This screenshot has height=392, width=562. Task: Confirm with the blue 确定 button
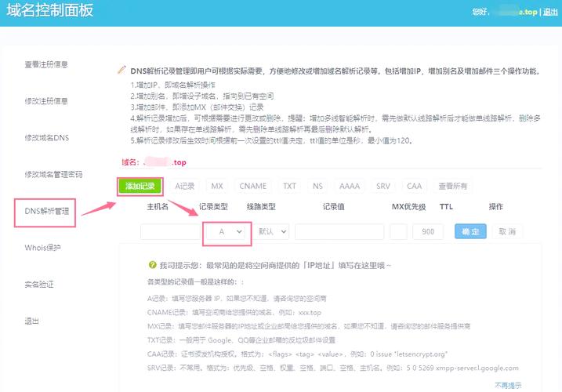tap(470, 232)
